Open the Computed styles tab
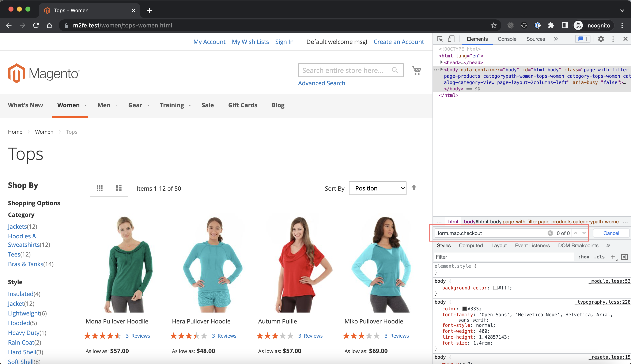The image size is (631, 364). 471,246
